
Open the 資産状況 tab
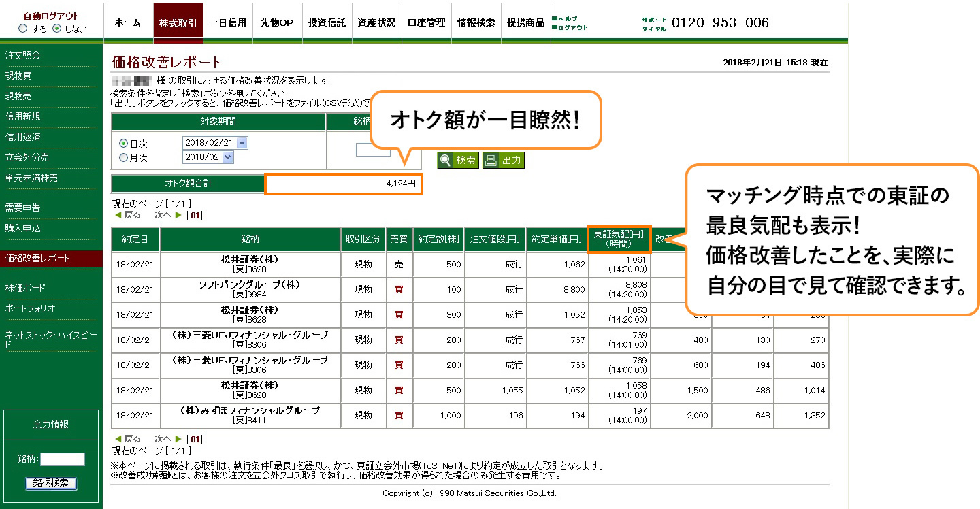376,22
